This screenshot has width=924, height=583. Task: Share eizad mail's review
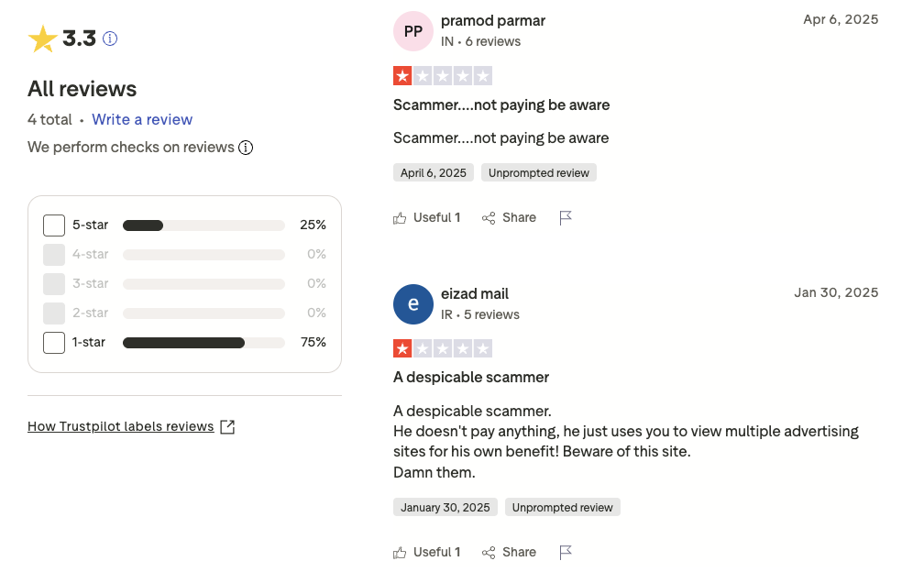click(509, 552)
